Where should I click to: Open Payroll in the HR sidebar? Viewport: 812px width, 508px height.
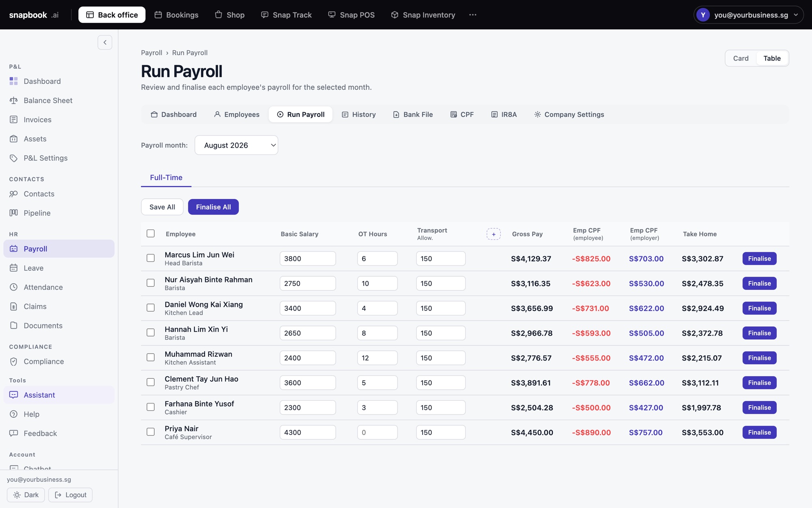59,249
